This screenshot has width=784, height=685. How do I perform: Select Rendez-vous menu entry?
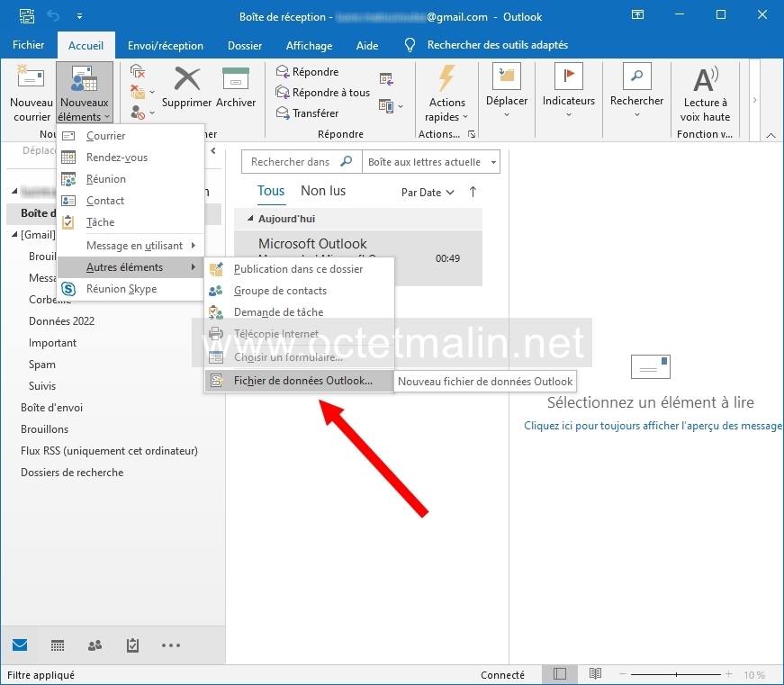tap(131, 157)
